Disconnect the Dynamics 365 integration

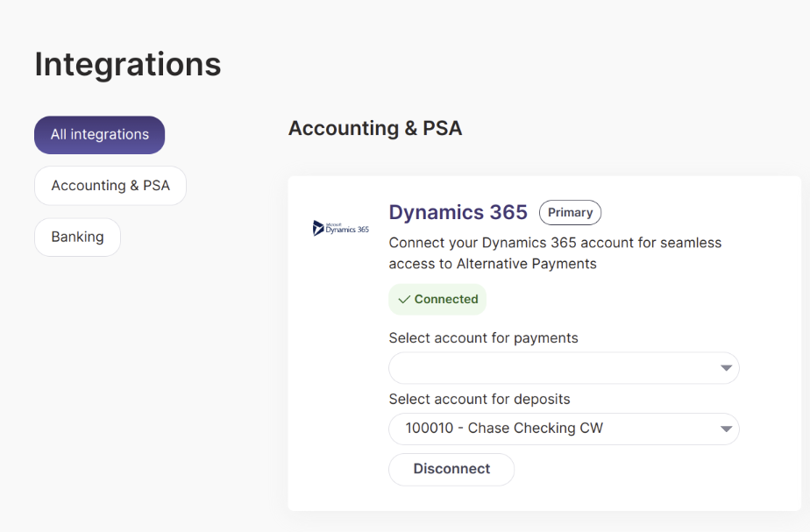tap(451, 469)
